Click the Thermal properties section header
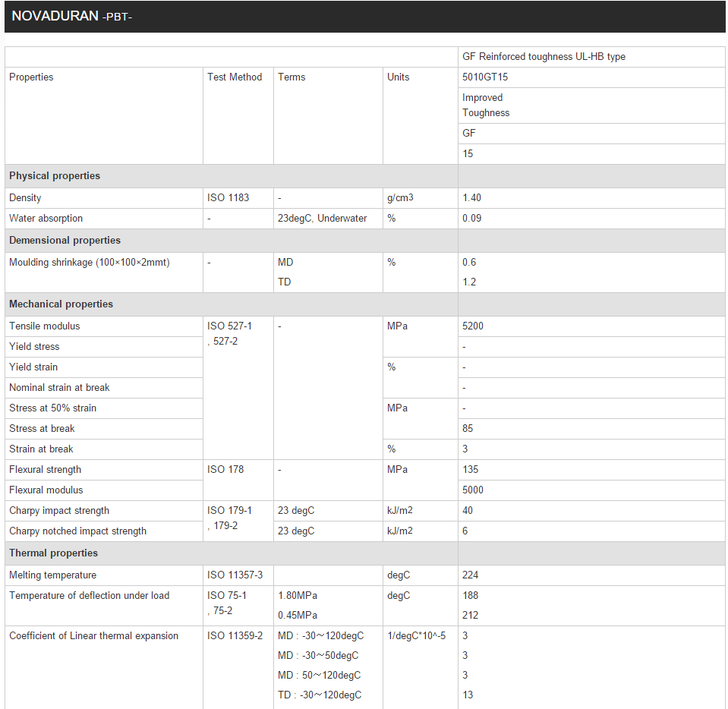The height and width of the screenshot is (709, 728). 54,553
